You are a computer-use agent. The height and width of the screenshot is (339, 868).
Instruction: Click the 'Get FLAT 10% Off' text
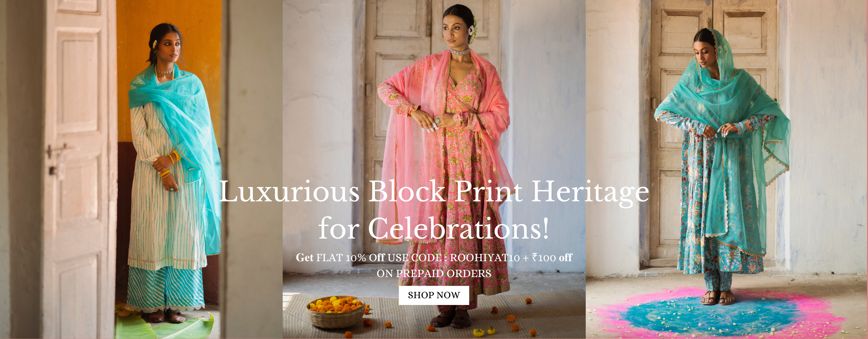pyautogui.click(x=340, y=257)
